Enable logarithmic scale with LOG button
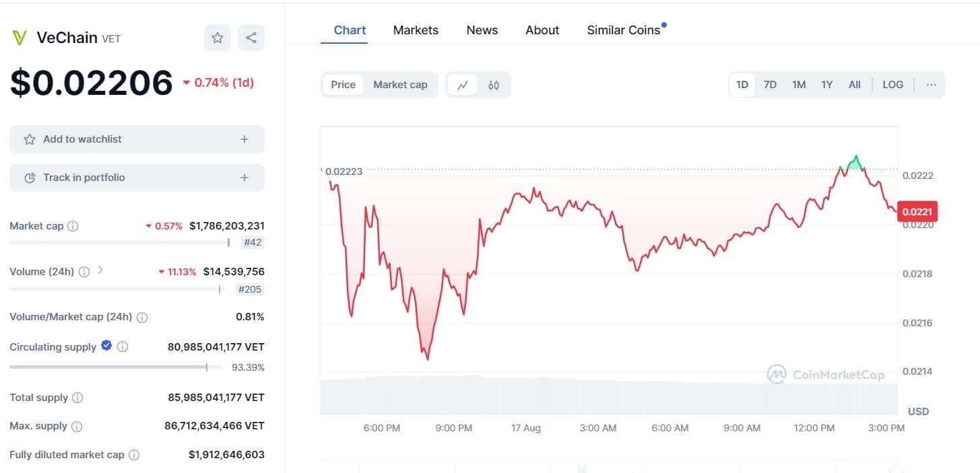This screenshot has height=473, width=980. (892, 85)
